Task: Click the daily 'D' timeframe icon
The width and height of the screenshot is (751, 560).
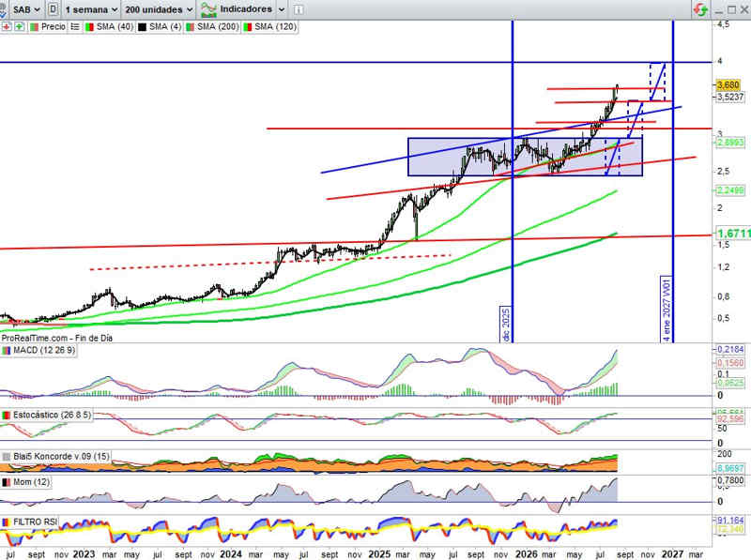Action: (54, 9)
